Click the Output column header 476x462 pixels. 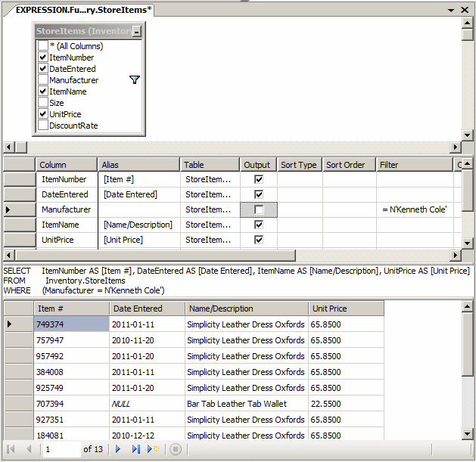pyautogui.click(x=258, y=165)
